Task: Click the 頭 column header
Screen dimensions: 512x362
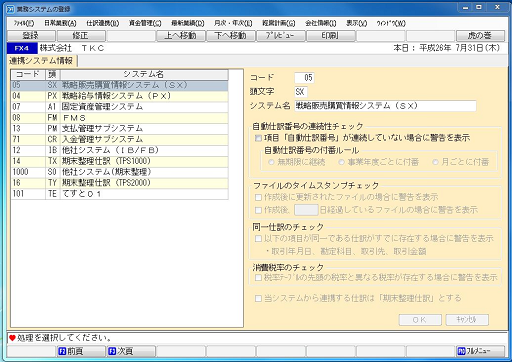Action: pyautogui.click(x=52, y=74)
